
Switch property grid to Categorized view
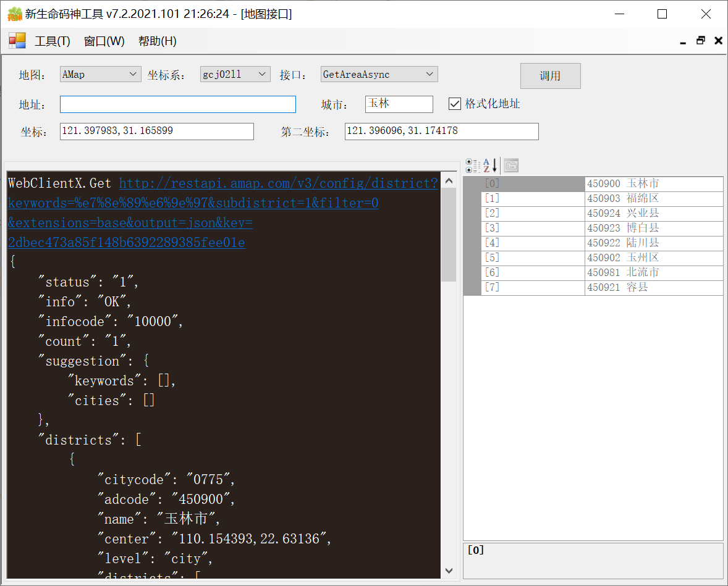click(473, 165)
